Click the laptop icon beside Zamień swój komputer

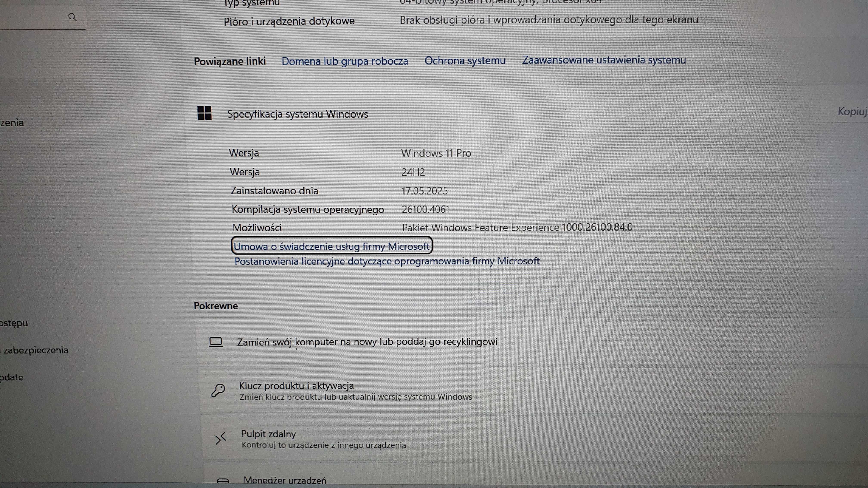coord(216,342)
